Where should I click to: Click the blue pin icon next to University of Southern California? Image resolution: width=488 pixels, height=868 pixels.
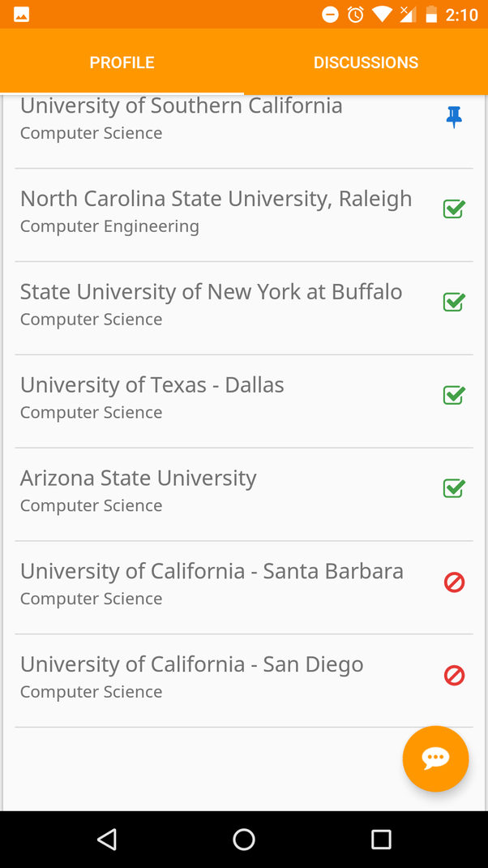coord(454,117)
